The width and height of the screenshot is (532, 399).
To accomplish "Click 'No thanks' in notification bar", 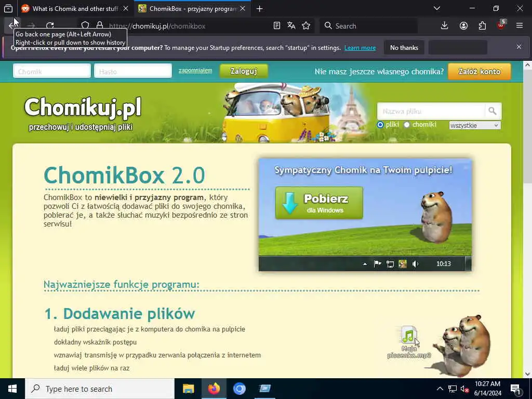I will click(404, 48).
